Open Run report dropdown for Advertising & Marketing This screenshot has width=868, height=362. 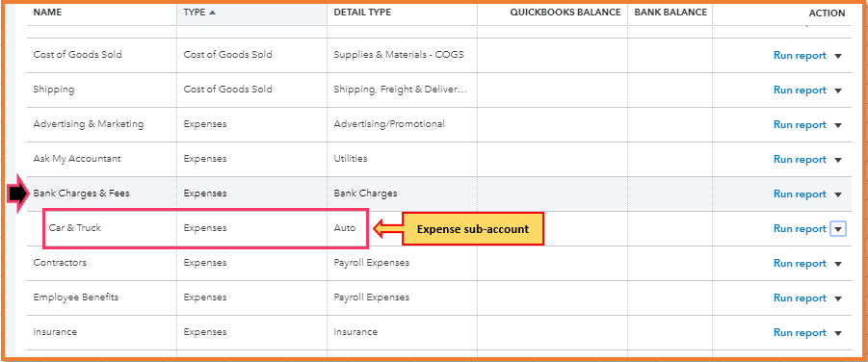click(x=837, y=125)
